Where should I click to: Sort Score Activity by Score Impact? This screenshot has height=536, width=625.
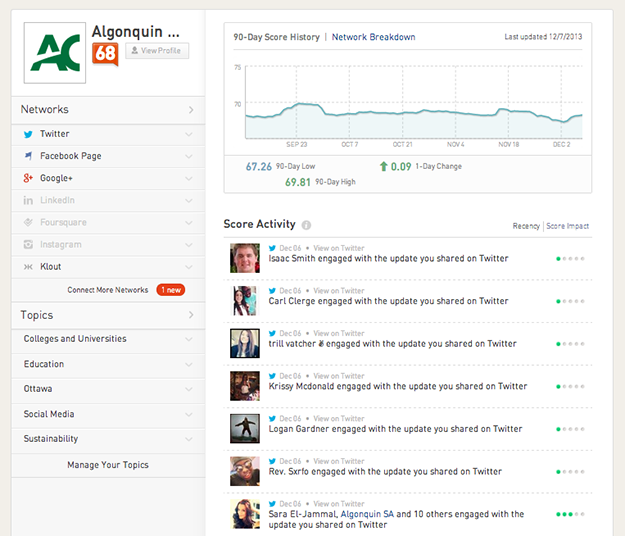coord(567,226)
